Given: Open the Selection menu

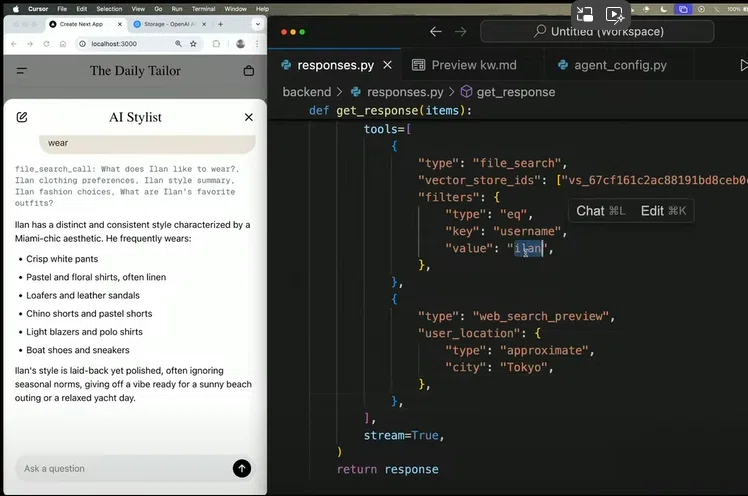Looking at the screenshot, I should click(109, 9).
